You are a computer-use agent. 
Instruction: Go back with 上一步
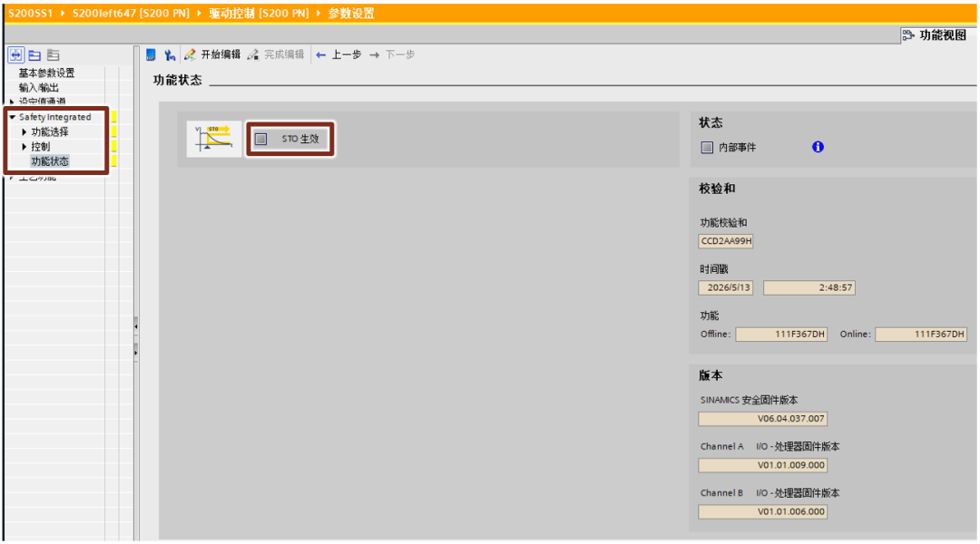pyautogui.click(x=338, y=55)
